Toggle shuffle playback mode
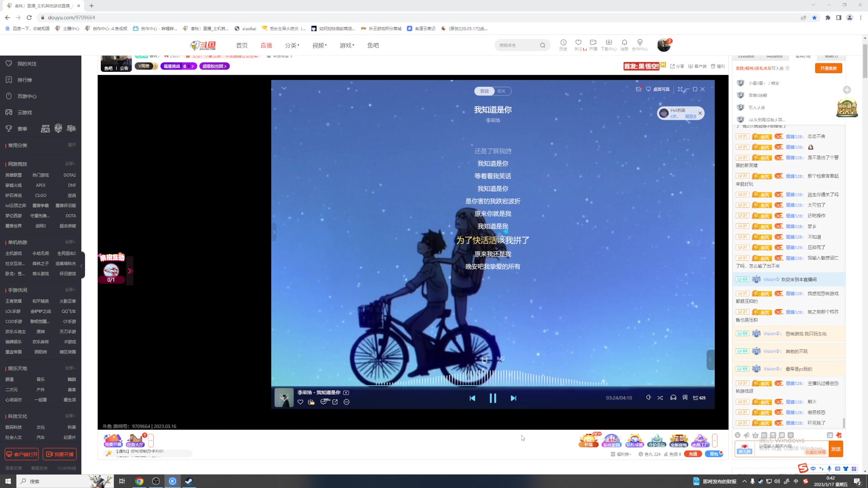868x488 pixels. (x=660, y=398)
